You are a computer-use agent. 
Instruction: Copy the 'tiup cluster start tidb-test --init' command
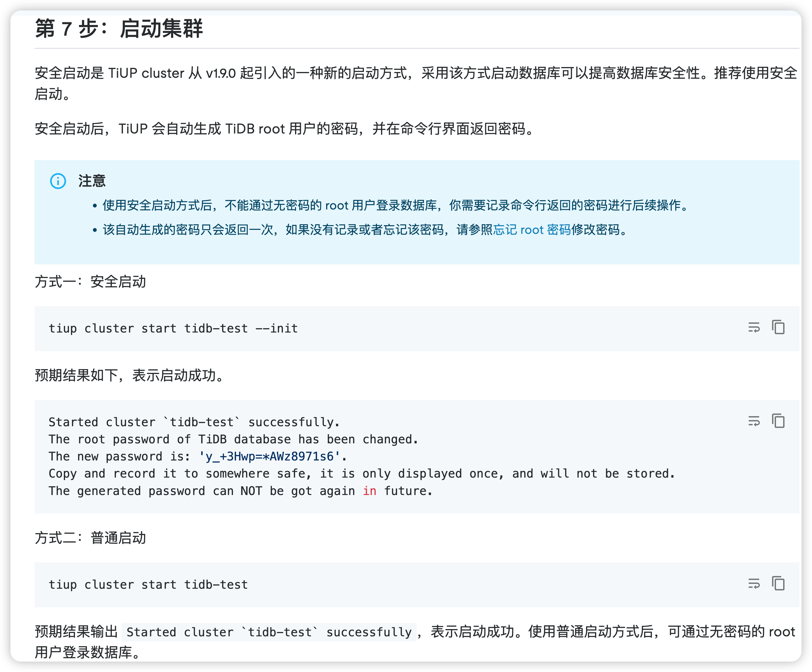click(x=778, y=327)
